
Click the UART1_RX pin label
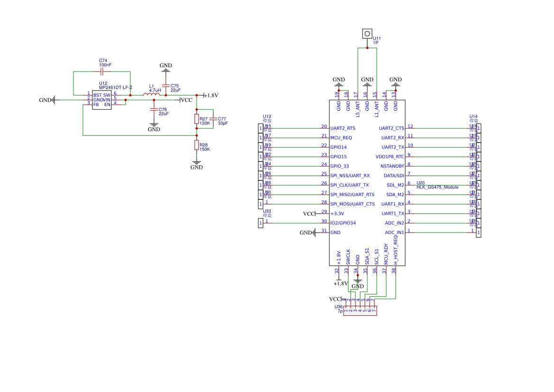(x=392, y=205)
